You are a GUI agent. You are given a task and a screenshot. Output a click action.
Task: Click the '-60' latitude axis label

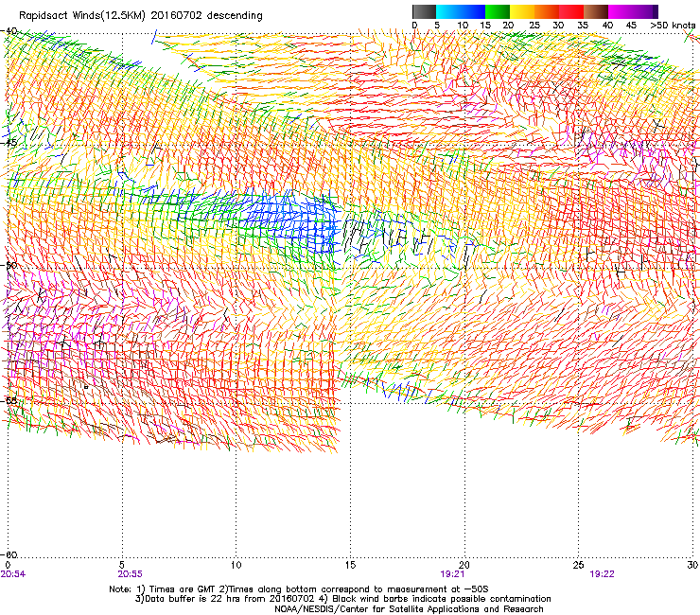9,554
